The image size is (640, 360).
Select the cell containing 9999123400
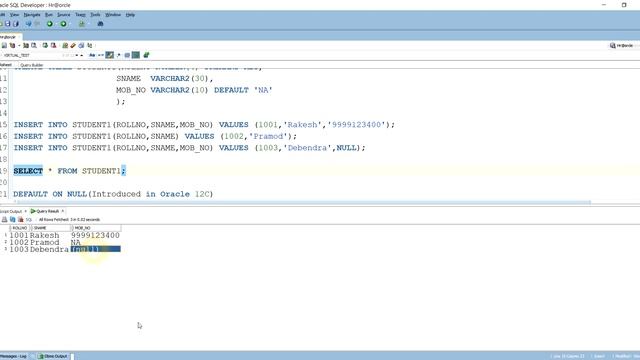click(x=95, y=235)
